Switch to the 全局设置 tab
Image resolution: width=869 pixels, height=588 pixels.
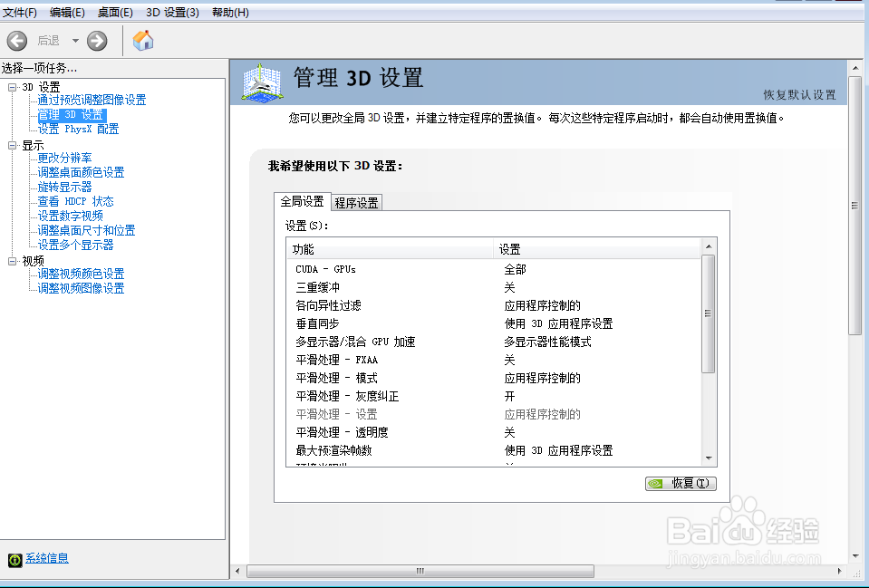[302, 201]
